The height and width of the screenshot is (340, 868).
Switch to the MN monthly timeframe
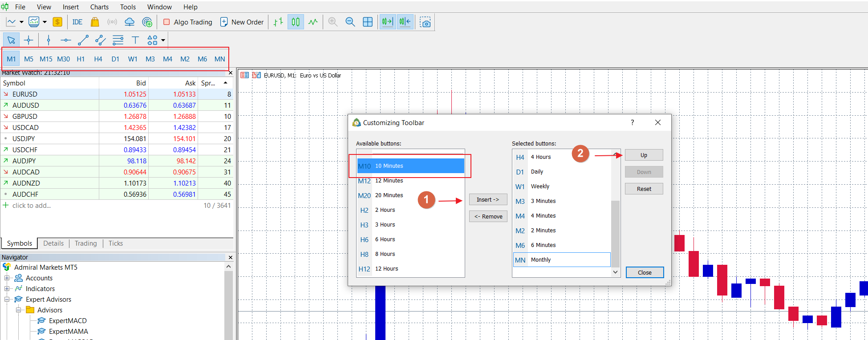tap(219, 59)
